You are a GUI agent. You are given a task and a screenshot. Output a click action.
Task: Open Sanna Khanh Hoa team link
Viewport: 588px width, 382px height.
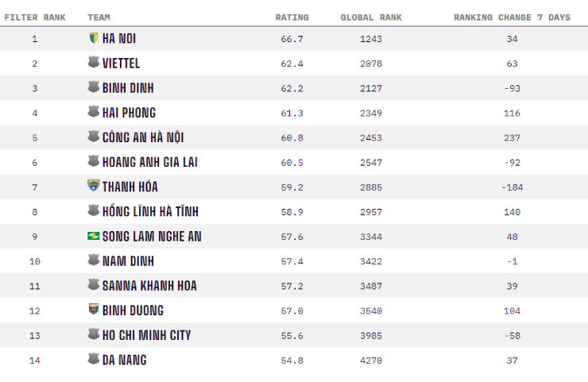pyautogui.click(x=149, y=286)
